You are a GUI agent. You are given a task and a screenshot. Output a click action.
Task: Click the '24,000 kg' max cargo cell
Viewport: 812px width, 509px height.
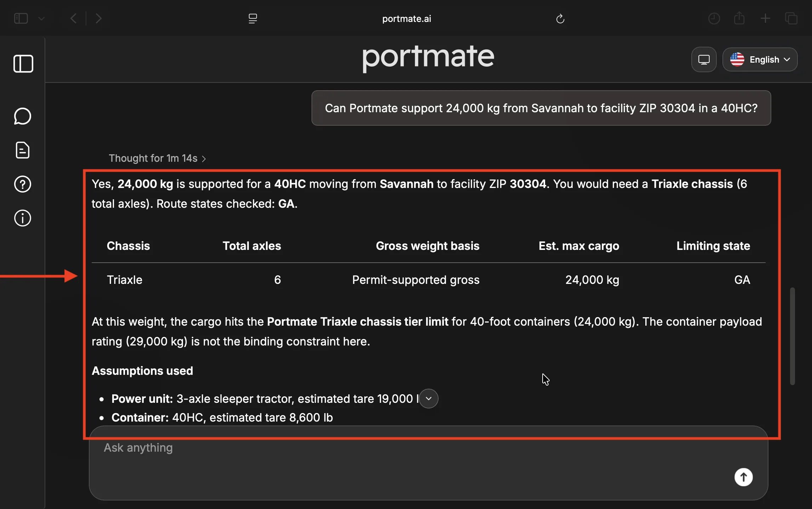tap(592, 280)
